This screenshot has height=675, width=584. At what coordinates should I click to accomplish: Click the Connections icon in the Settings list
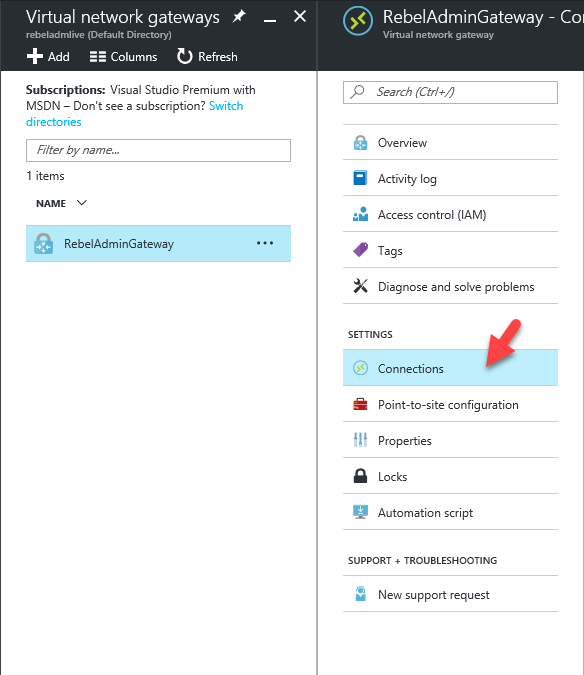[360, 368]
